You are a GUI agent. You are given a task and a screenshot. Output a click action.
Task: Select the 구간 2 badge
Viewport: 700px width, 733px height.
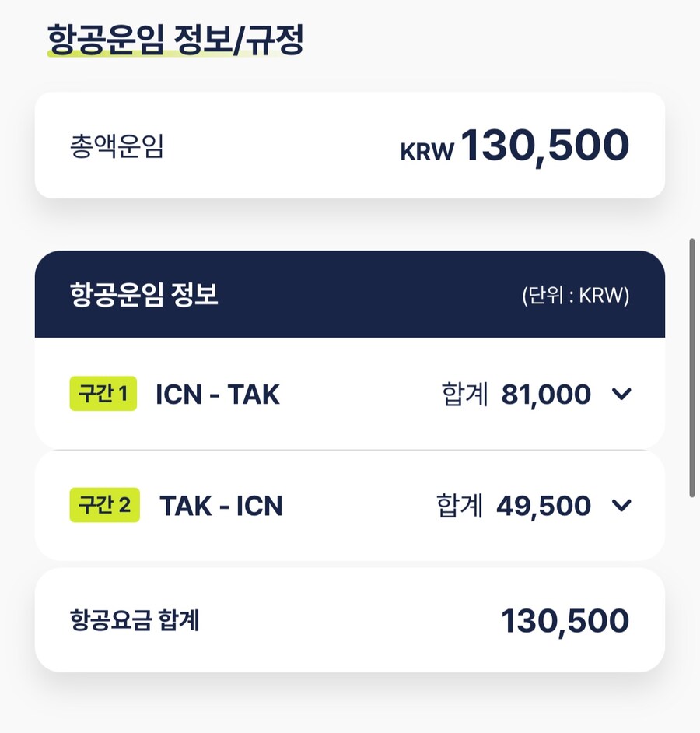tap(103, 506)
